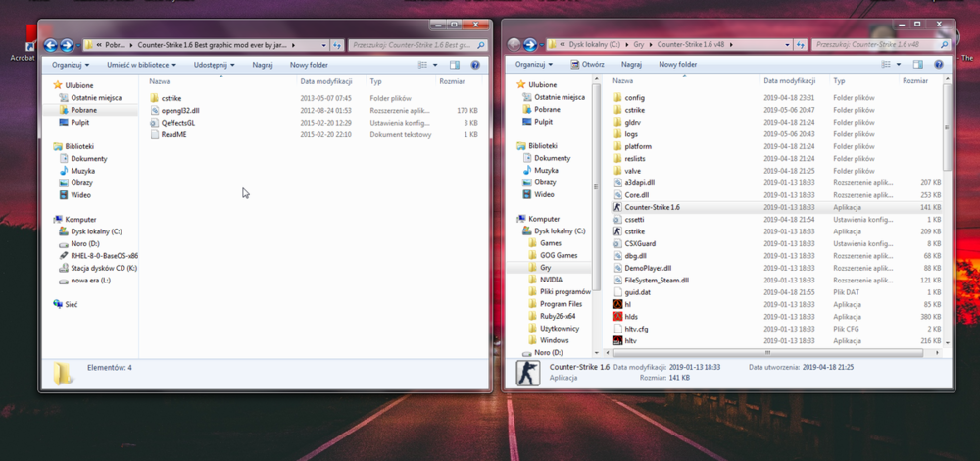980x461 pixels.
Task: Refresh the right window address bar
Action: click(801, 45)
